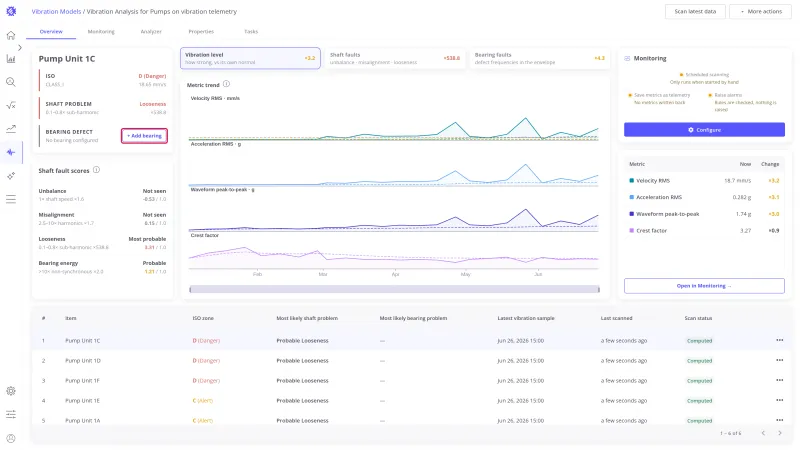Select the Bearing faults card
Screen dimensions: 800x450
click(x=539, y=58)
